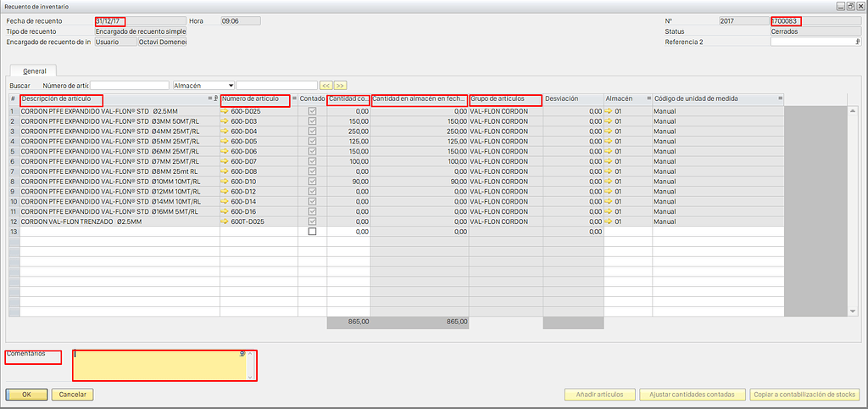Open item link arrow for 600-D025
This screenshot has width=868, height=409.
pos(224,111)
